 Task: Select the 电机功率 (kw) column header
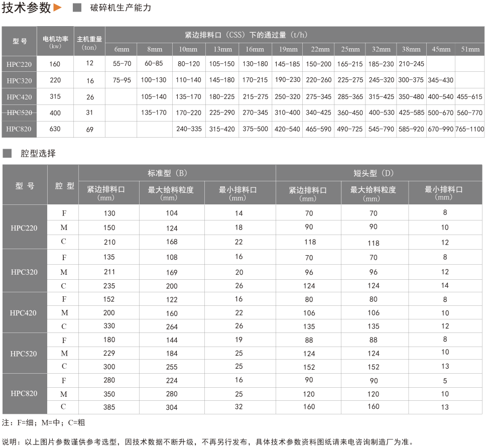click(x=54, y=41)
